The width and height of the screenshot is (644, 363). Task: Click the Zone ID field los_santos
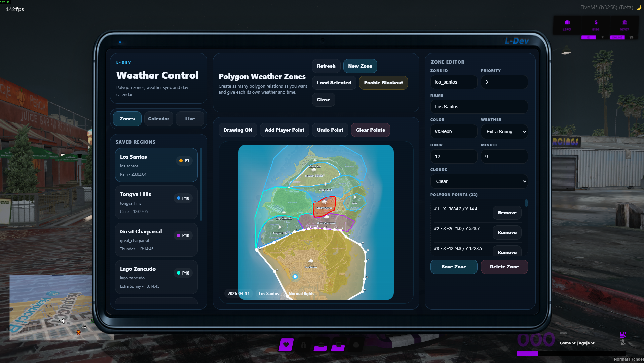pyautogui.click(x=454, y=82)
